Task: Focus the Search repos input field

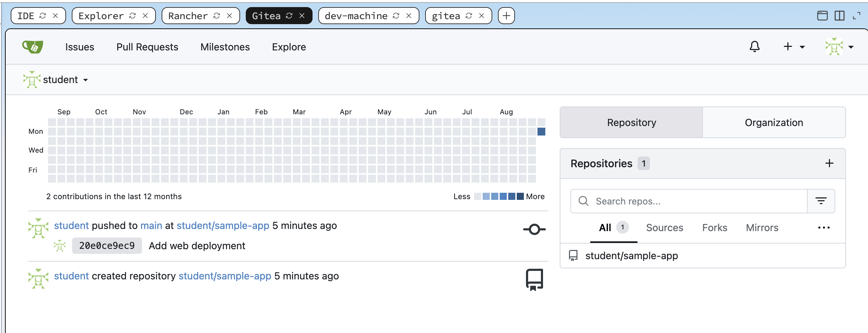Action: tap(689, 201)
